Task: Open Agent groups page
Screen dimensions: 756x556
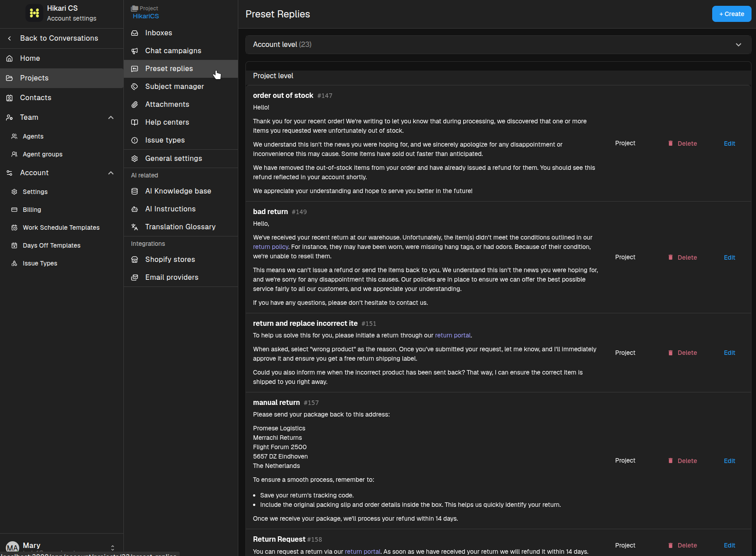Action: point(42,155)
